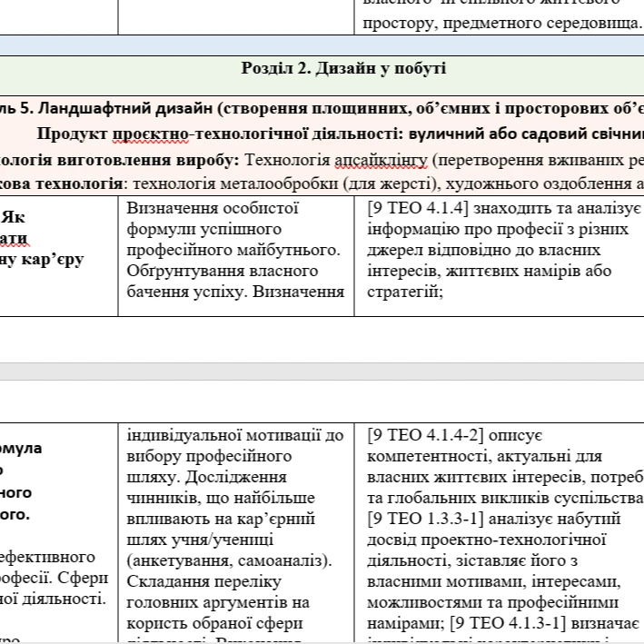Click the phrase '(анкетування, самоаналіз).'
This screenshot has height=644, width=644.
(229, 560)
